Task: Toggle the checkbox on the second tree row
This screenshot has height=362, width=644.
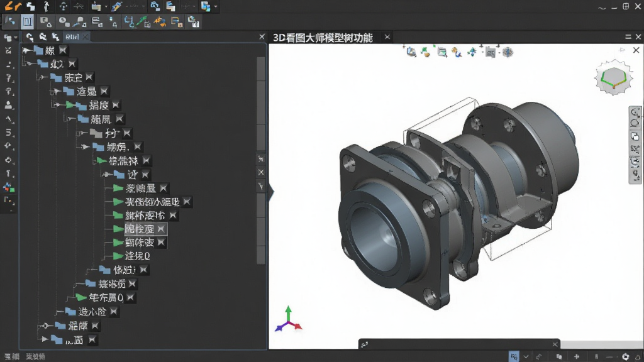Action: [72, 64]
